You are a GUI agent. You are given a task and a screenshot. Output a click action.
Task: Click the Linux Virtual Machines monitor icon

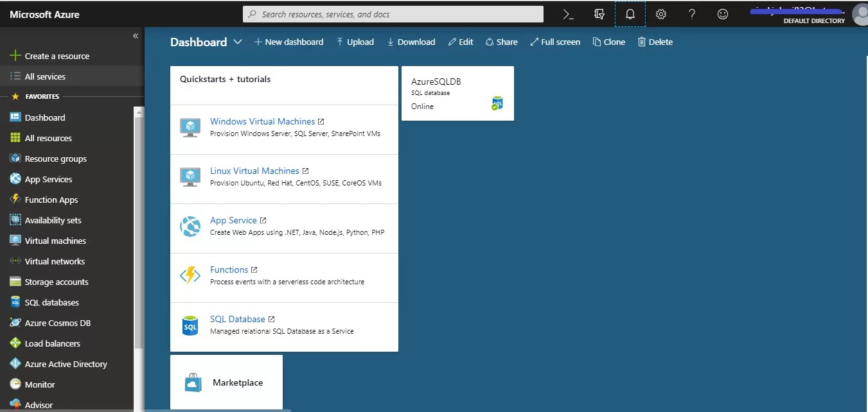[x=190, y=177]
